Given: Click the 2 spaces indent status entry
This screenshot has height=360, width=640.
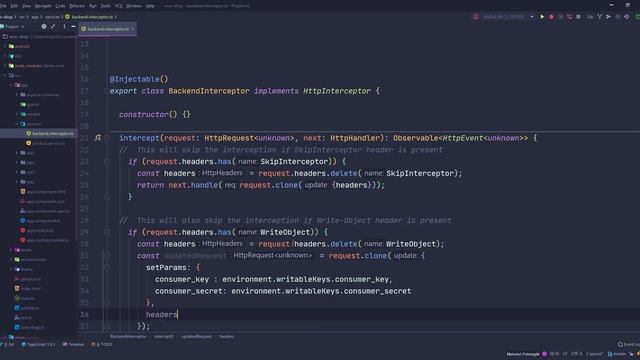Looking at the screenshot, I should [594, 354].
